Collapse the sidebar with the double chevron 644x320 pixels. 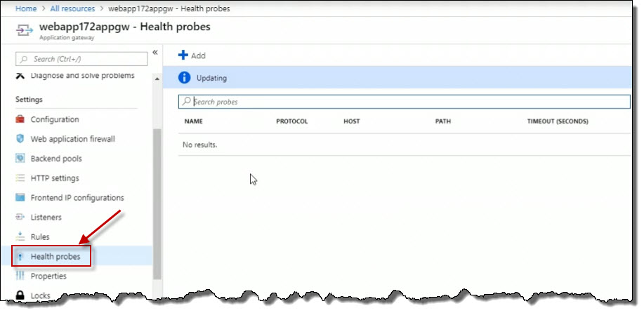pyautogui.click(x=155, y=52)
